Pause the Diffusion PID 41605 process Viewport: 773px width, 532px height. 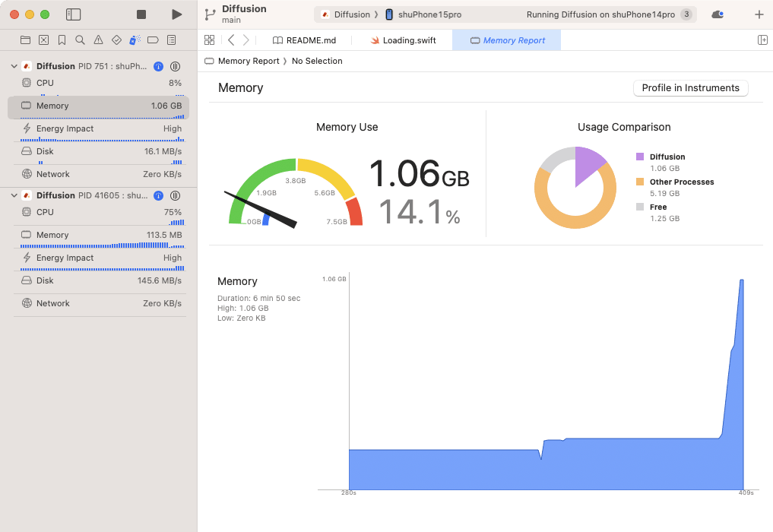175,195
